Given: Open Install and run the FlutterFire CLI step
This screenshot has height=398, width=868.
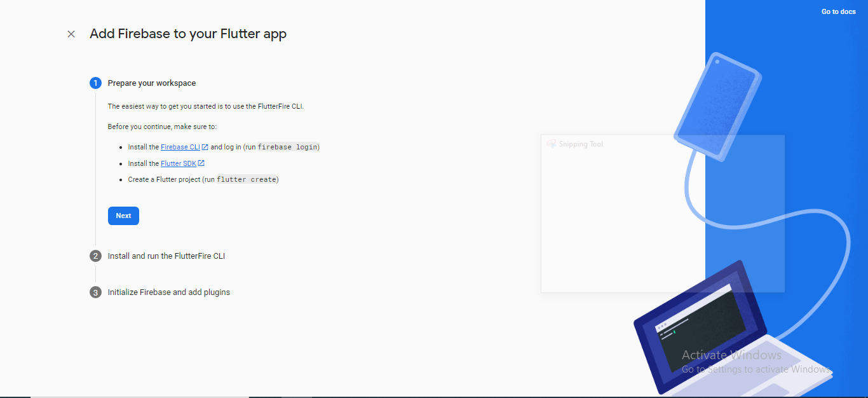Looking at the screenshot, I should point(166,256).
